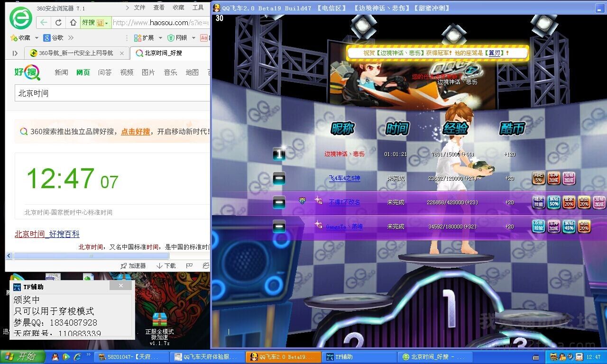607x364 pixels.
Task: Click the 网银 shield icon
Action: pyautogui.click(x=171, y=38)
